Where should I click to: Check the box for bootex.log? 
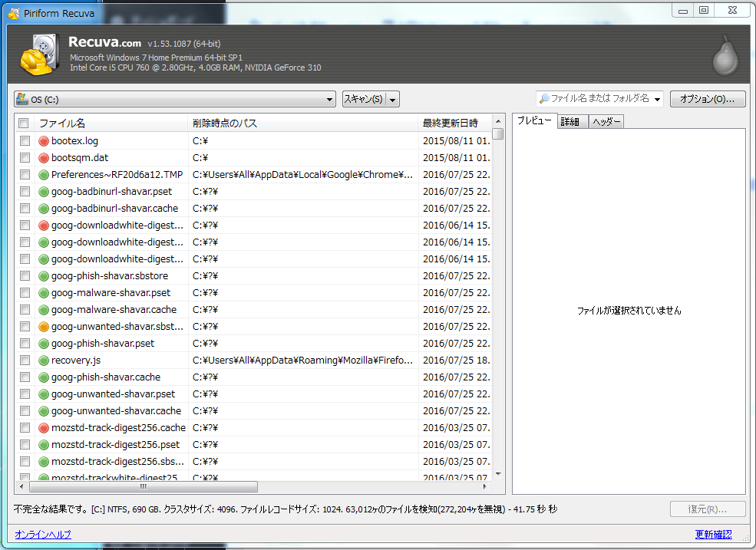25,140
